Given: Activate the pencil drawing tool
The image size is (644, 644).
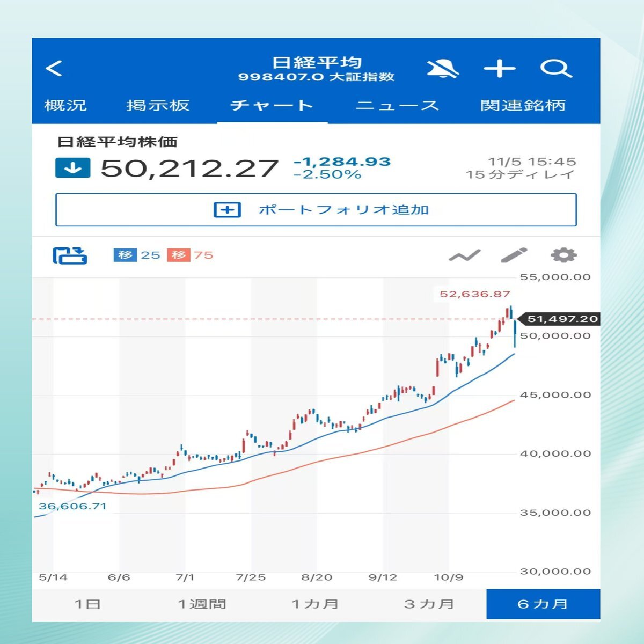Looking at the screenshot, I should click(514, 255).
